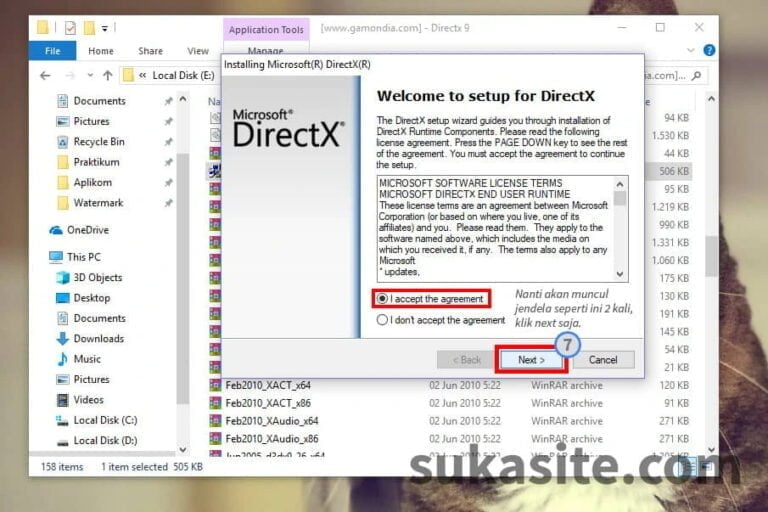Open recent locations dropdown arrow

pos(90,75)
